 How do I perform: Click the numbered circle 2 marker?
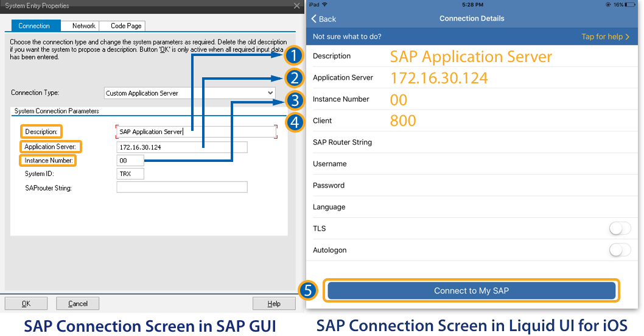(x=294, y=78)
